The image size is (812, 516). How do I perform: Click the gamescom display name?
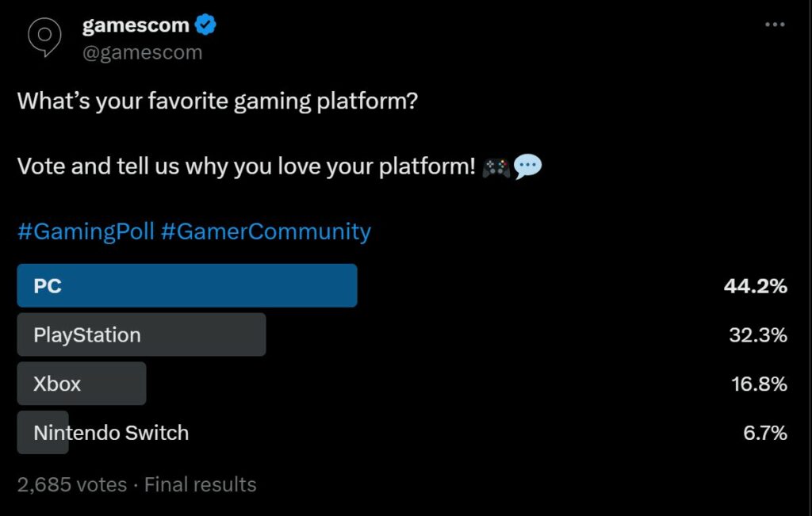pos(135,24)
